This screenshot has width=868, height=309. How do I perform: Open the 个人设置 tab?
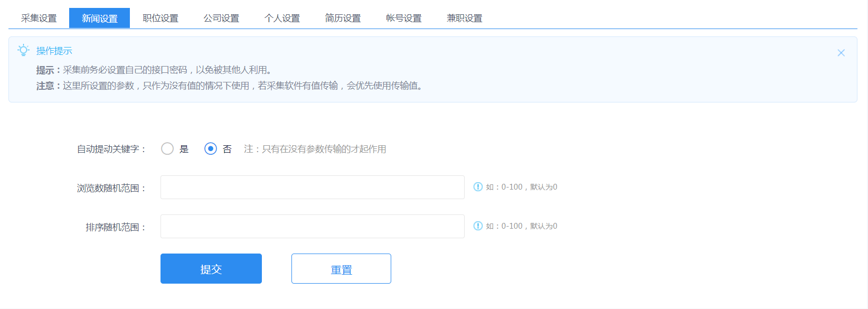click(x=282, y=18)
